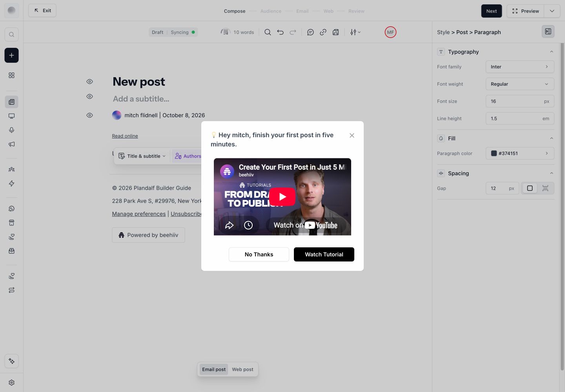
Task: Click the No Thanks button
Action: [259, 254]
